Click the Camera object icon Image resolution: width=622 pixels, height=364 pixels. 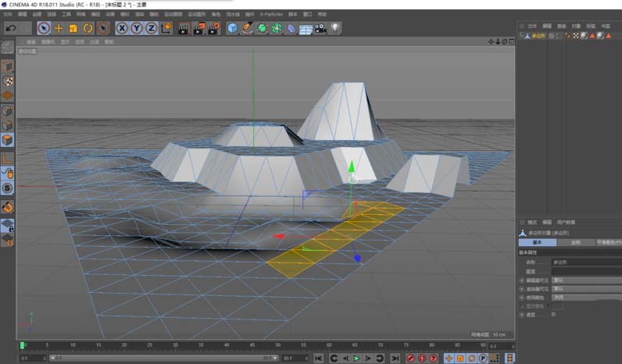click(320, 28)
